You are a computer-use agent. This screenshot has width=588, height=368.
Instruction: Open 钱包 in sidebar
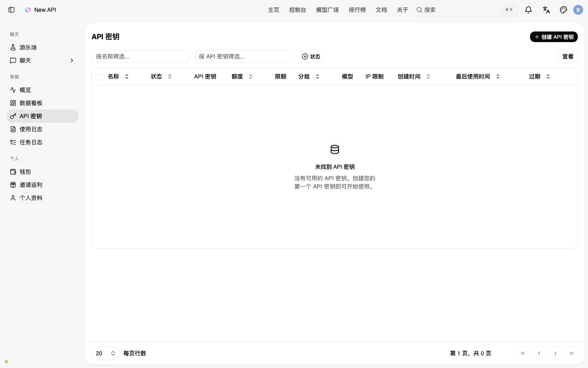[x=42, y=172]
